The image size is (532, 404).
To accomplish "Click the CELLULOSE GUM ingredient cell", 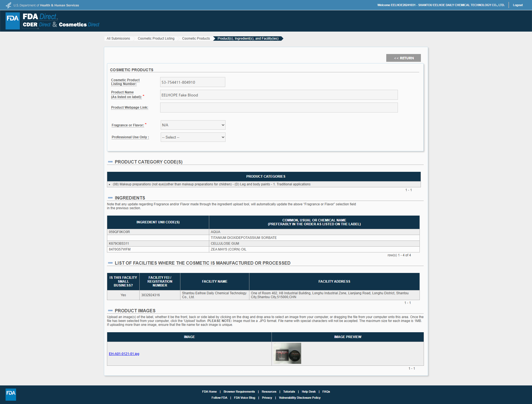I will (x=314, y=244).
